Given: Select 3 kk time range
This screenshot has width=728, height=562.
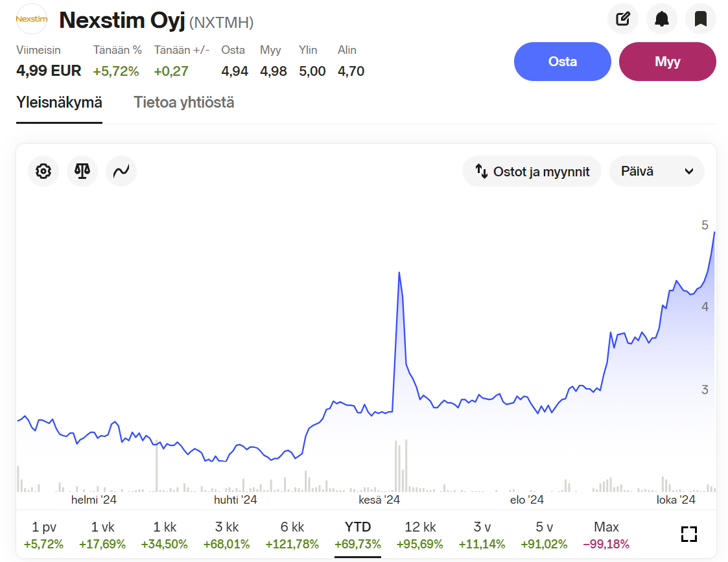Looking at the screenshot, I should pos(227,535).
